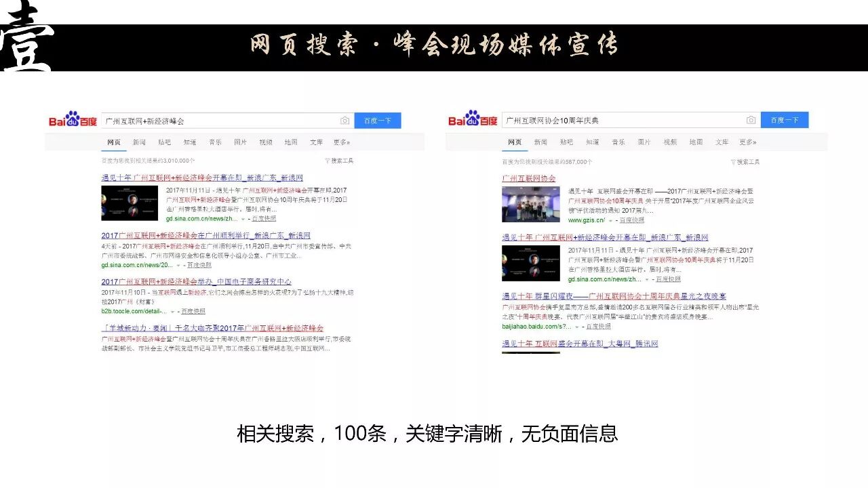The image size is (868, 488).
Task: Open 百度快照 beside gd.sina.com.cn/news/20...
Action: pos(199,265)
